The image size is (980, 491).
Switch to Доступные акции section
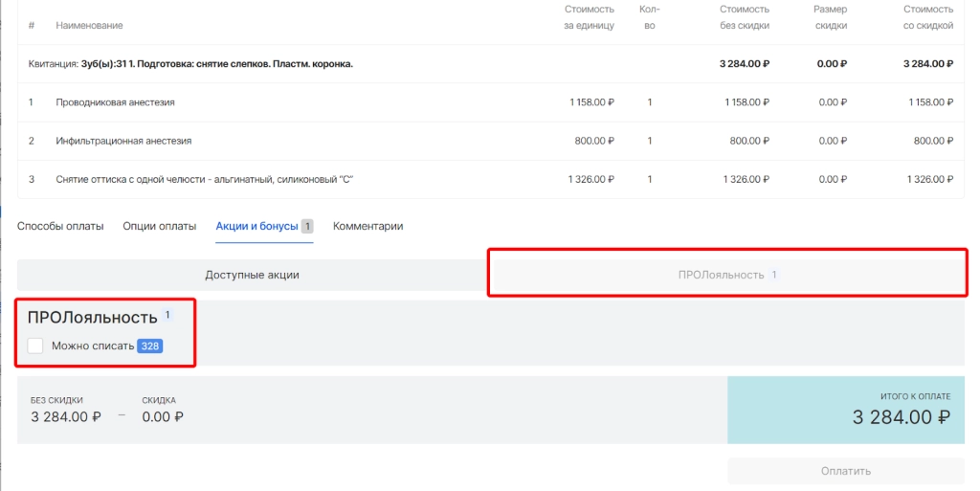[252, 275]
